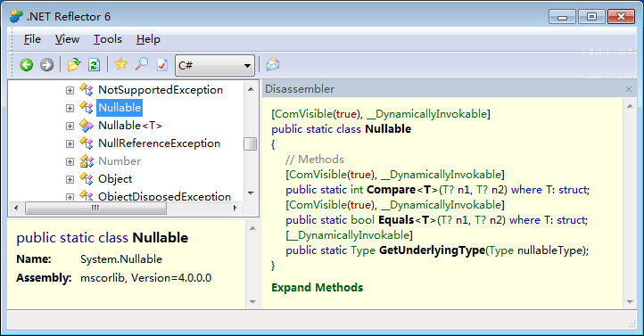Expand the Nullable<T> node
Image resolution: width=644 pixels, height=336 pixels.
[70, 126]
